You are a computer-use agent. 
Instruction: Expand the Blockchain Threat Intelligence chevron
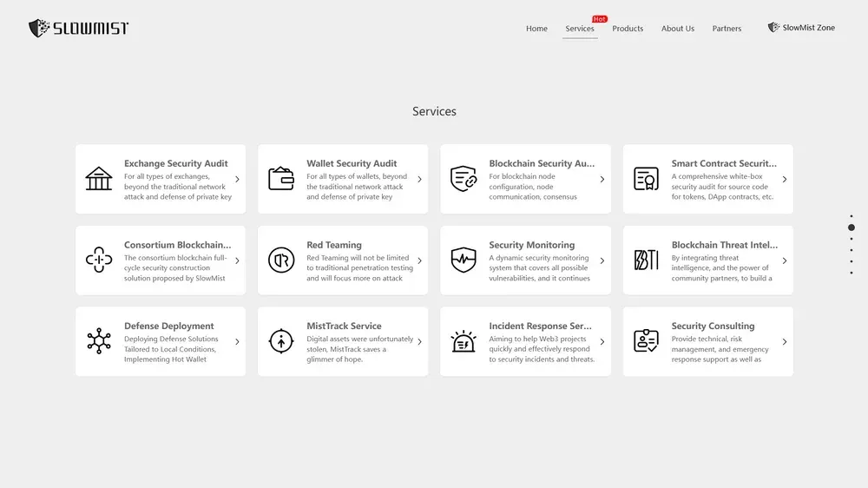pos(785,260)
